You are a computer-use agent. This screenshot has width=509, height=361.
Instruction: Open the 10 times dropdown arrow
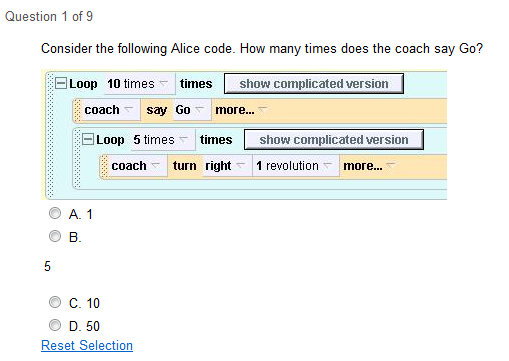coord(163,83)
